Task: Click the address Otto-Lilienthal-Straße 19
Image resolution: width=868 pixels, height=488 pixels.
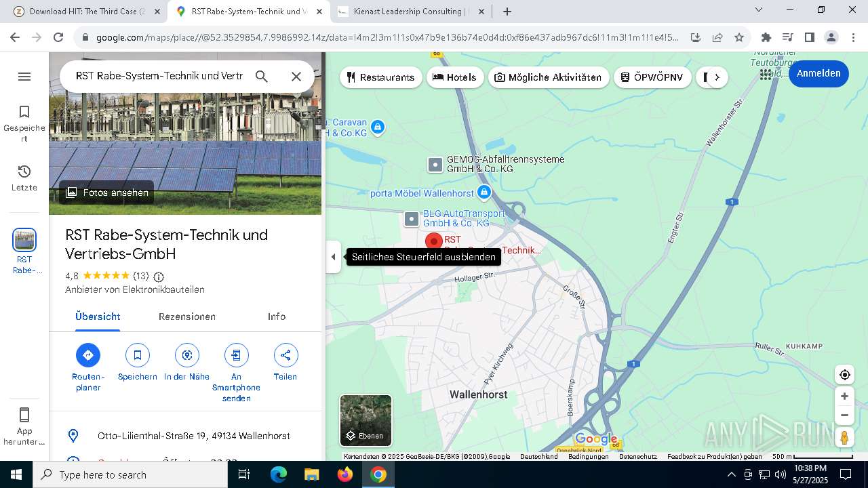Action: 194,436
